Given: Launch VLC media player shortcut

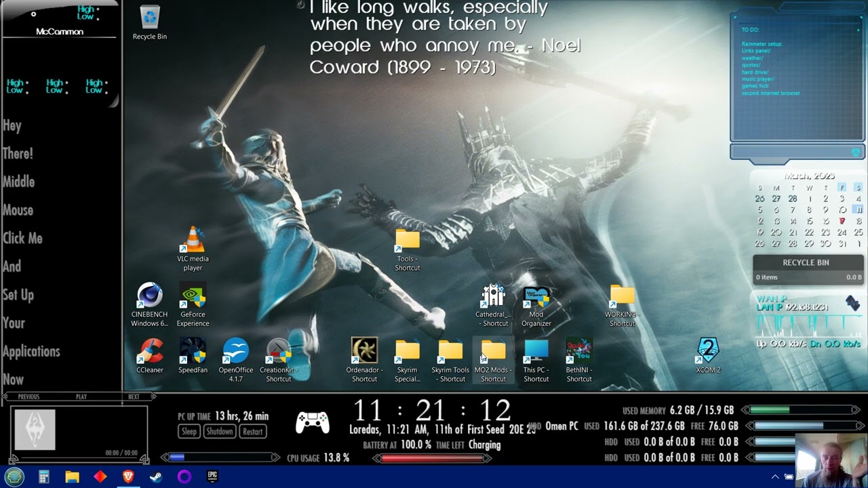Looking at the screenshot, I should pos(193,249).
